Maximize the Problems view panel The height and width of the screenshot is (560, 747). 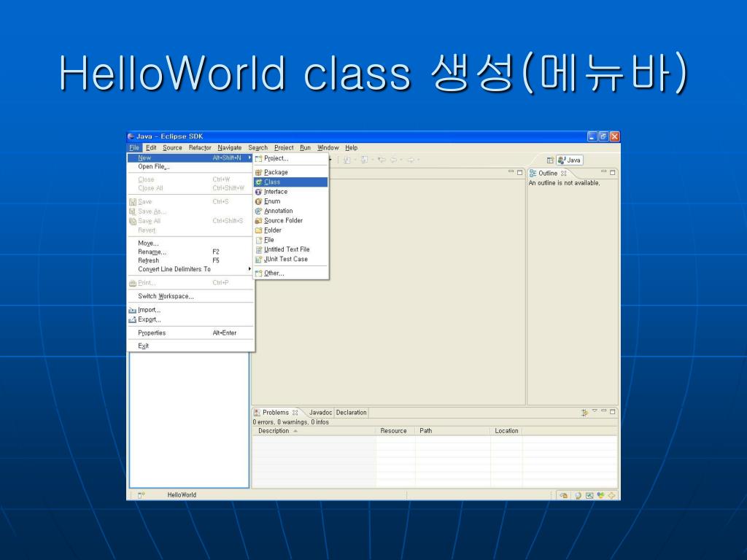[x=613, y=411]
